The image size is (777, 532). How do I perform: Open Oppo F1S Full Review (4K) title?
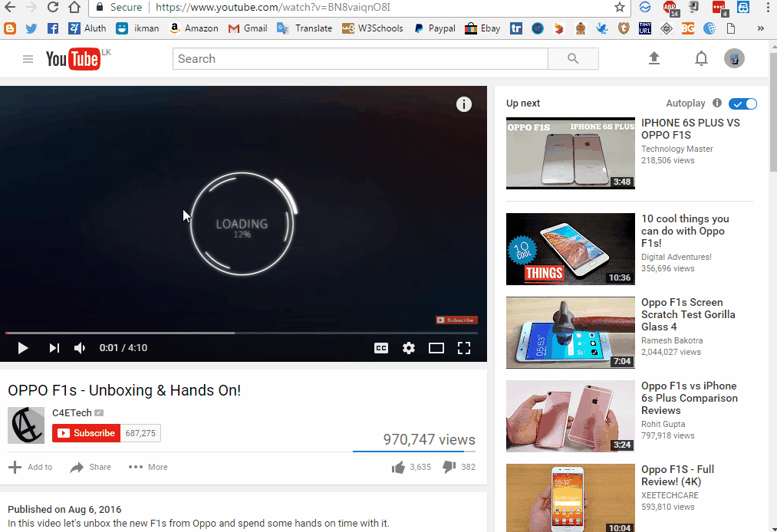677,475
